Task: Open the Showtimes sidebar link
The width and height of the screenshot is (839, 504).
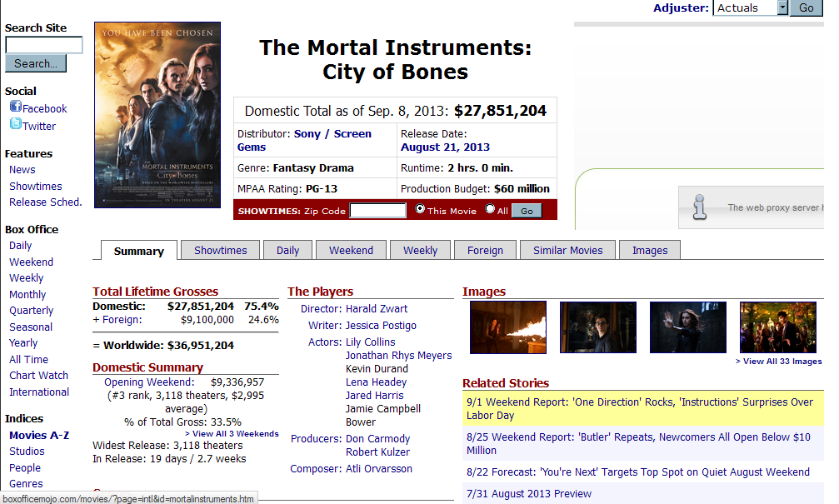Action: [35, 187]
